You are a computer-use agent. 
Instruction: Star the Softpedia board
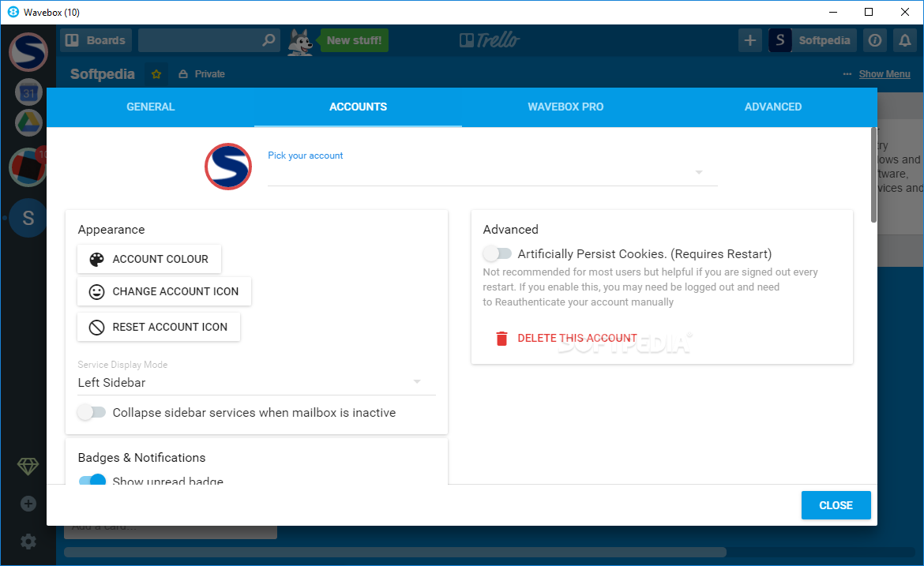[156, 74]
